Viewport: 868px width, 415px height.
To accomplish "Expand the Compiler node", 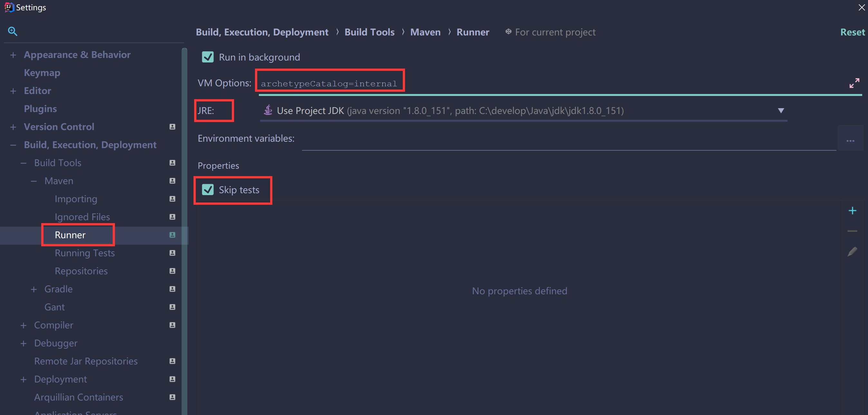I will tap(24, 325).
